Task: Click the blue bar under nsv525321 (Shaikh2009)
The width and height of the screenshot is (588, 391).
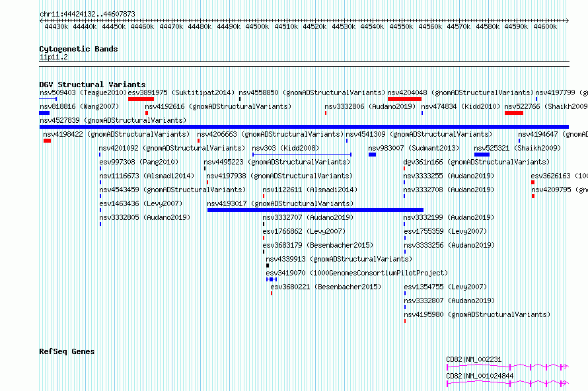Action: pos(482,155)
